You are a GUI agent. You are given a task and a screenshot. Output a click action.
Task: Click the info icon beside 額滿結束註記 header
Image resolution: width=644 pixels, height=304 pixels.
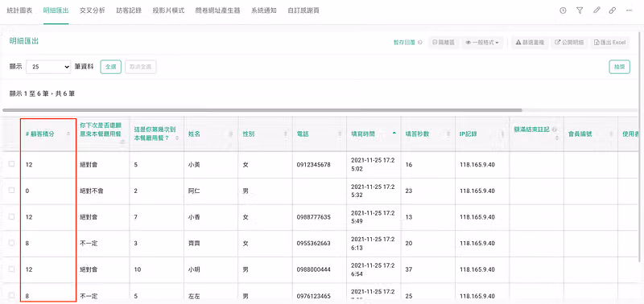[555, 129]
